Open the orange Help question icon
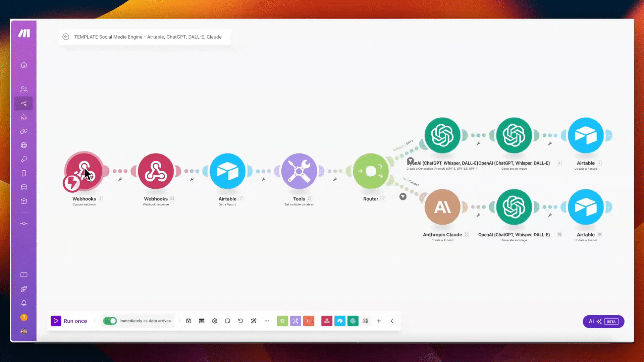This screenshot has width=644, height=362. point(24,317)
